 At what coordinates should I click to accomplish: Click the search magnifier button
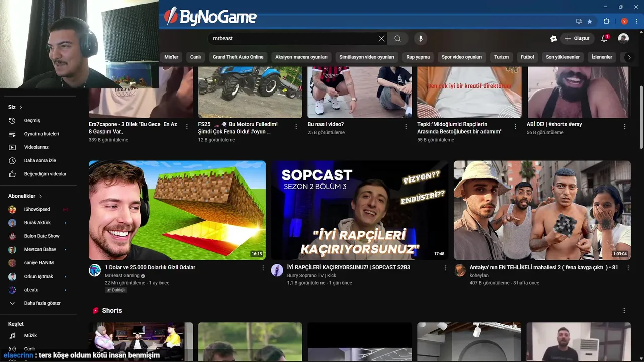click(397, 38)
